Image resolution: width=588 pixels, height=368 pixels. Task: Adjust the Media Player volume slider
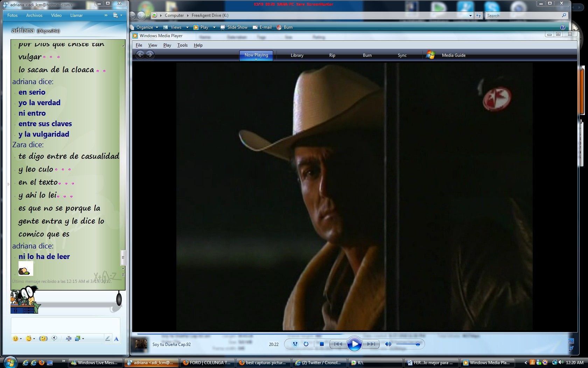408,344
